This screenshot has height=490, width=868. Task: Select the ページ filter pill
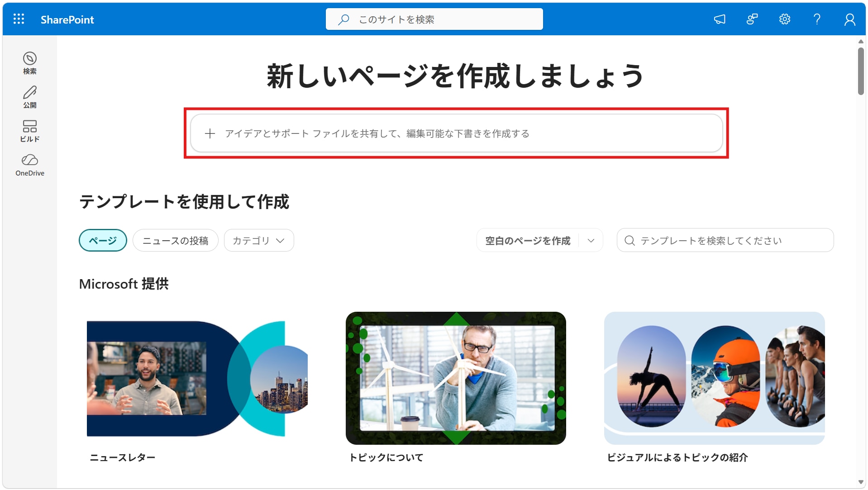(103, 240)
